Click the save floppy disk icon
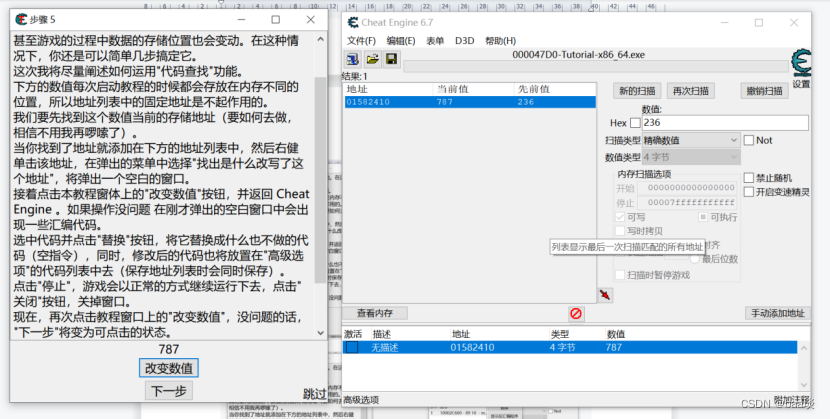 point(391,59)
